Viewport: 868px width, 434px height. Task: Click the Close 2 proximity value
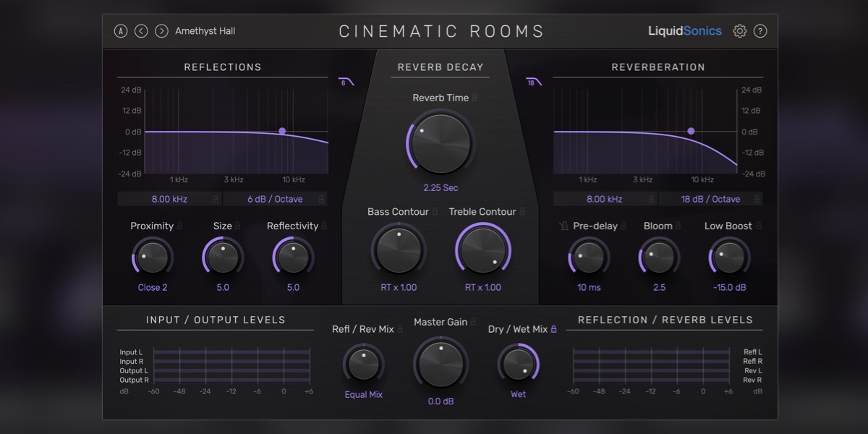point(153,287)
